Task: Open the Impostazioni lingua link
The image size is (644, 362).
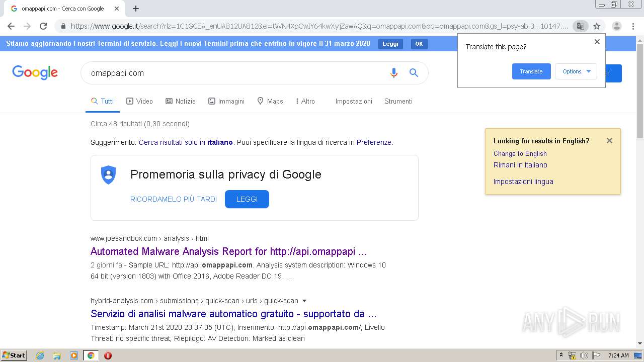Action: (523, 182)
